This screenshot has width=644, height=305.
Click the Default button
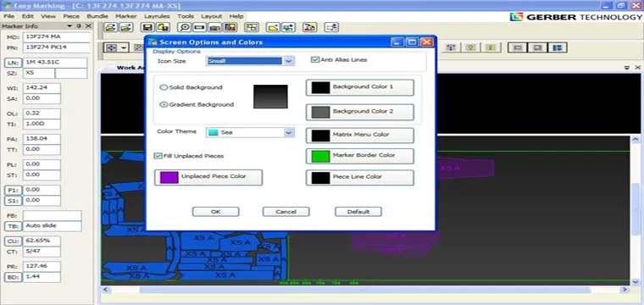[x=358, y=212]
